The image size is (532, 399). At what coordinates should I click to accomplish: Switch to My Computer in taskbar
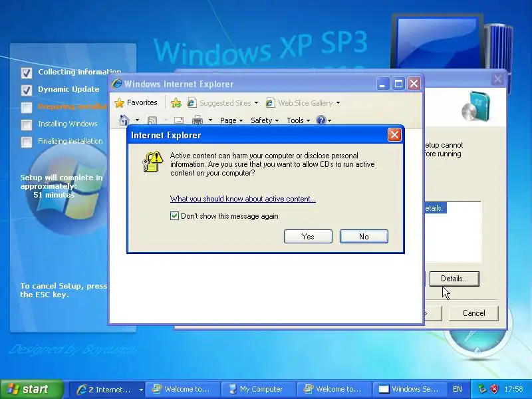click(258, 390)
